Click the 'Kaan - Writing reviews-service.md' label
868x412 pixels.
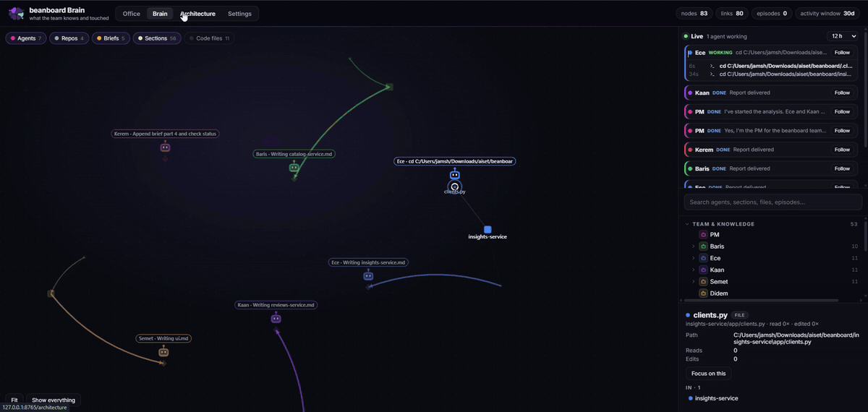(x=276, y=305)
